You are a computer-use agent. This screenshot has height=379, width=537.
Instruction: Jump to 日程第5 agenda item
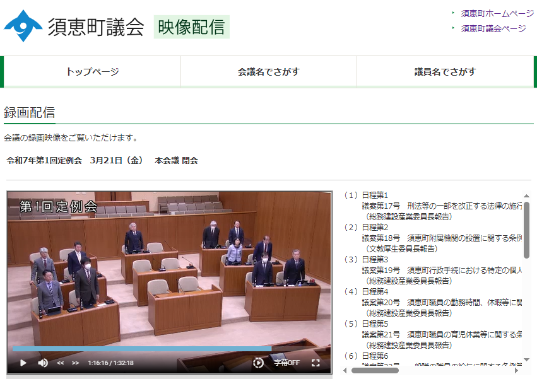tap(375, 324)
